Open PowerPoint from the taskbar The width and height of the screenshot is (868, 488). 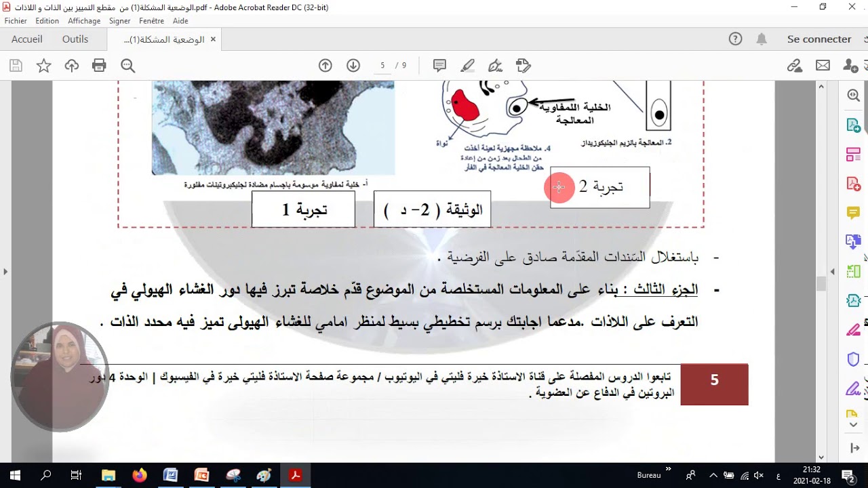(x=202, y=475)
